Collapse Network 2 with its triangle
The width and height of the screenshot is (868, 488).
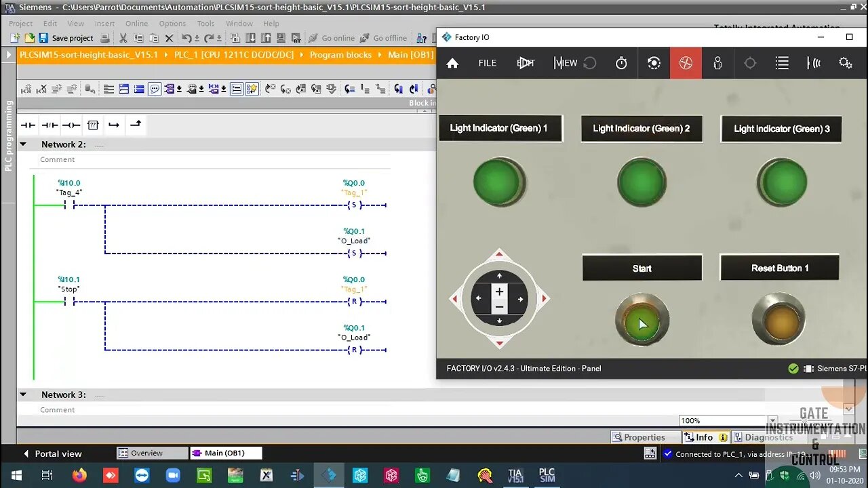(23, 144)
